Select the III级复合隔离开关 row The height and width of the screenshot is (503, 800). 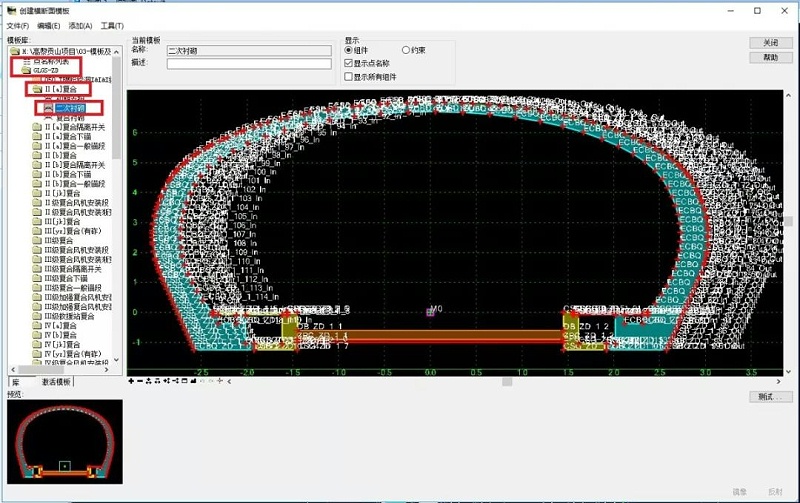pyautogui.click(x=72, y=269)
